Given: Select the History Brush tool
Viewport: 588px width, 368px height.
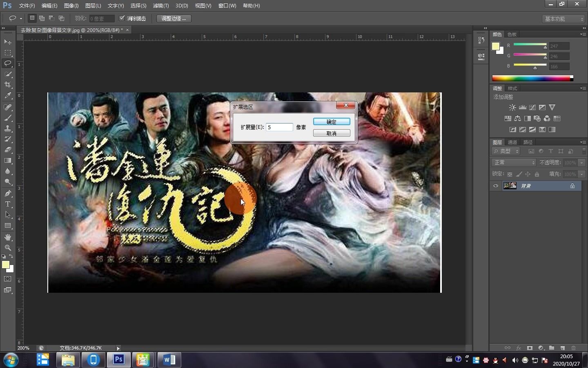Looking at the screenshot, I should (8, 139).
